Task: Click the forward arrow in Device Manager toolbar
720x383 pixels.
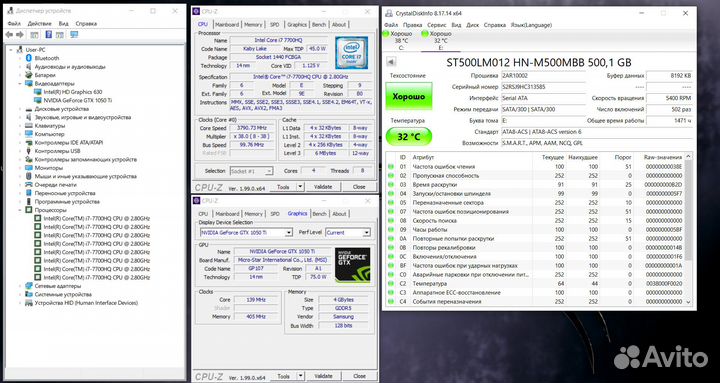Action: point(20,34)
